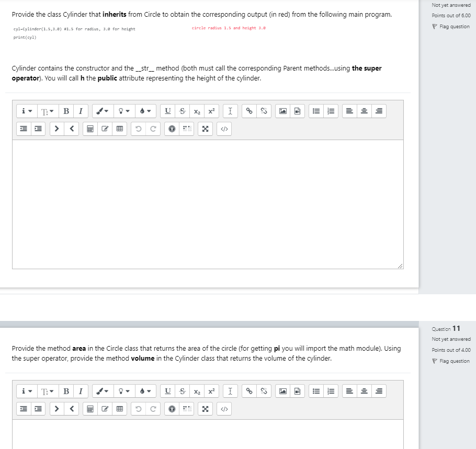
Task: Open the text color dropdown
Action: point(145,111)
